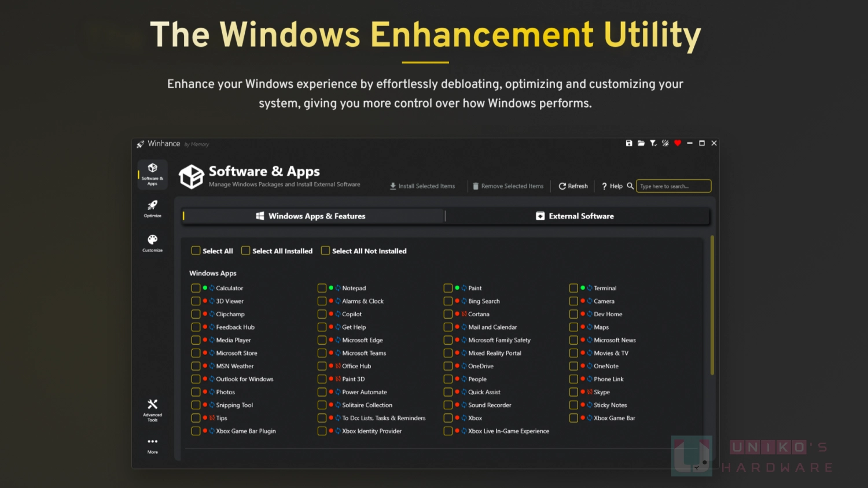
Task: Check the Calculator checkbox
Action: [196, 288]
